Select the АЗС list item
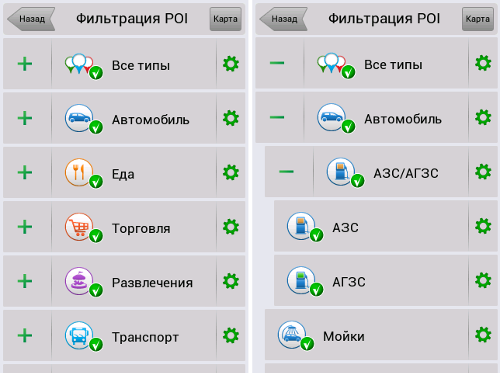 (x=371, y=226)
